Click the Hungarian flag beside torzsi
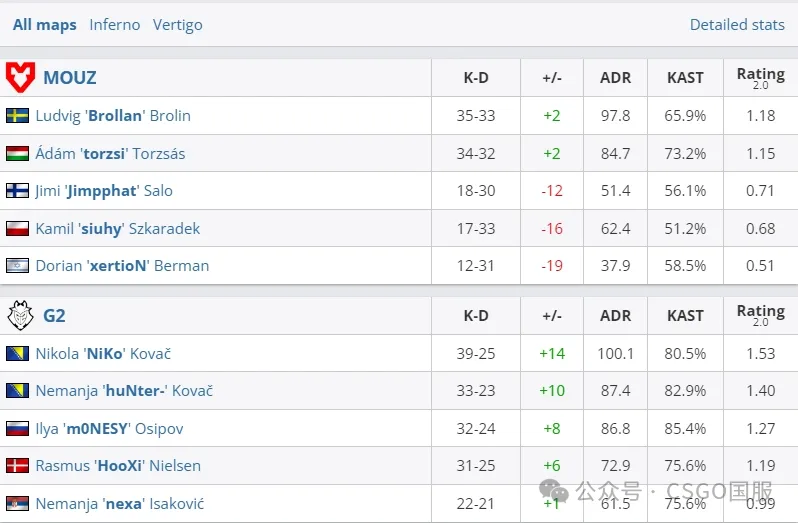798x523 pixels. (17, 154)
